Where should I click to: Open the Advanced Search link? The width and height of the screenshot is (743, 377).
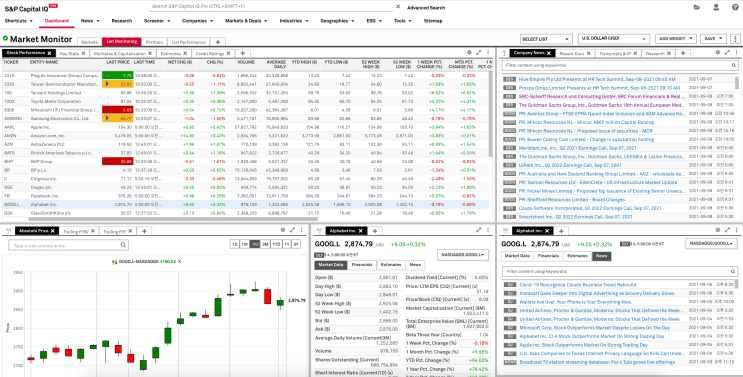[x=426, y=8]
